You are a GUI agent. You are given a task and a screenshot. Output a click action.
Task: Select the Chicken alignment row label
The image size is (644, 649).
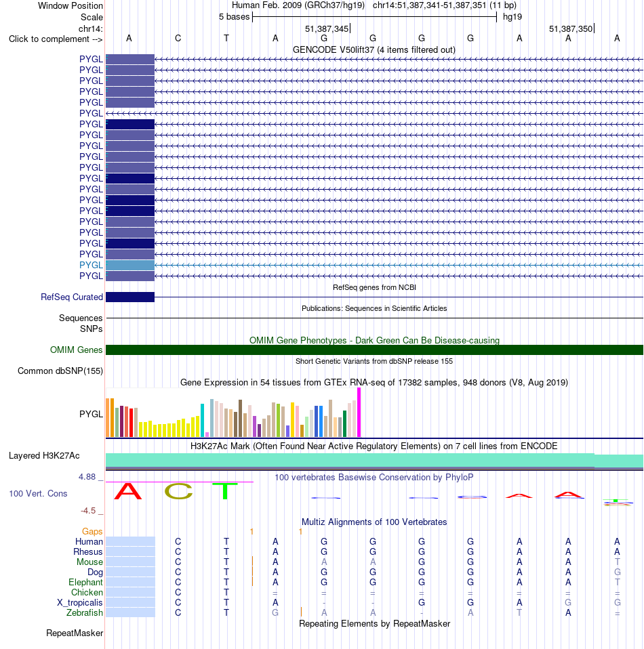tap(87, 592)
